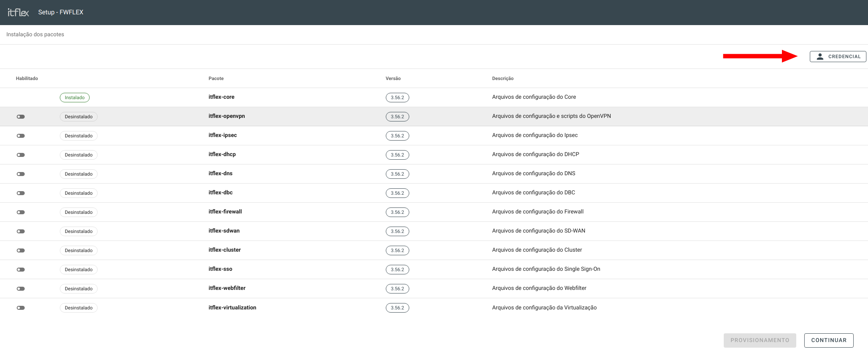Select the itflex-firewall package name
The height and width of the screenshot is (358, 868).
click(225, 211)
